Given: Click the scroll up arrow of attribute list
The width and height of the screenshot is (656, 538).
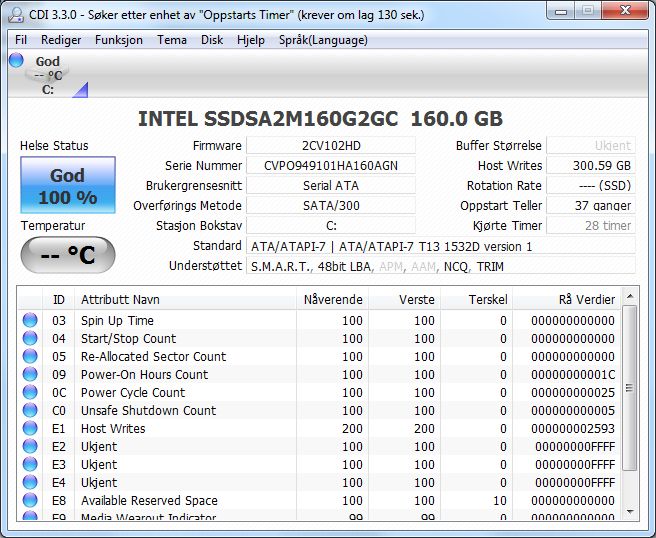Looking at the screenshot, I should pos(630,297).
